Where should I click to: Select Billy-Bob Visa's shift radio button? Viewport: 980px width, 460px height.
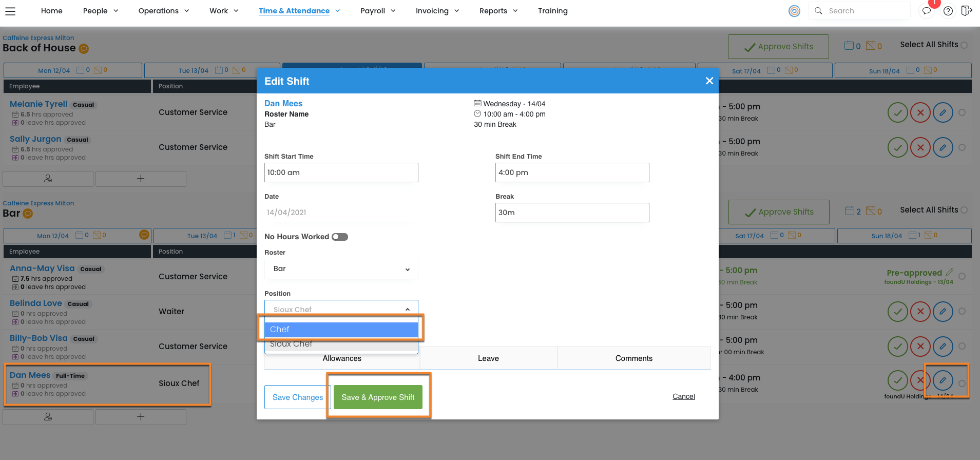[962, 346]
